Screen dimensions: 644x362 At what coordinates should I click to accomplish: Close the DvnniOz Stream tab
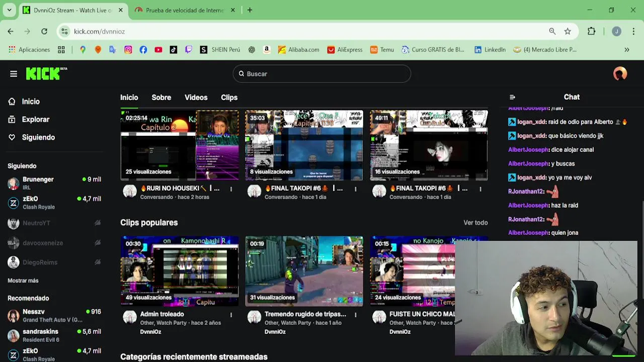pos(121,10)
